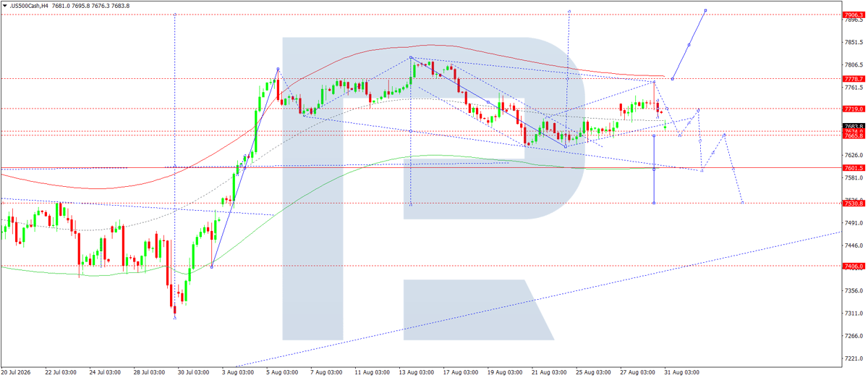Click the 13 Aug 03:00 date label
Image resolution: width=868 pixels, height=378 pixels.
coord(416,372)
